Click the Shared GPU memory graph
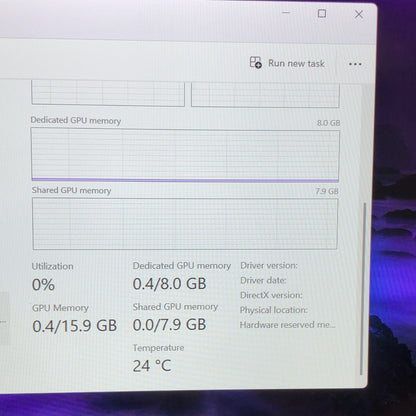This screenshot has height=416, width=416. pos(185,224)
